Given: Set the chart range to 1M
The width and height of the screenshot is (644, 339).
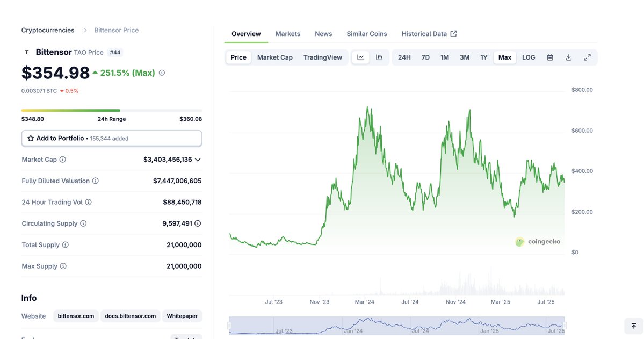Looking at the screenshot, I should click(x=444, y=57).
